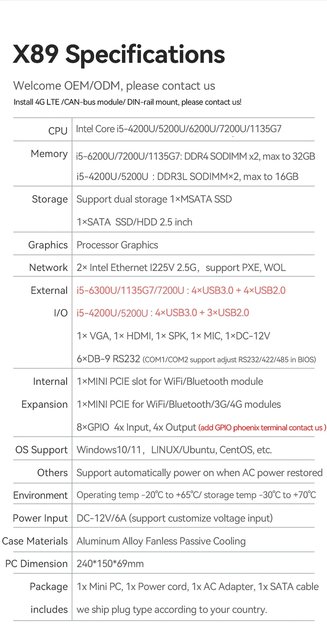Image resolution: width=327 pixels, height=644 pixels.
Task: Click the 6×DB-9 RS232 line
Action: 196,359
